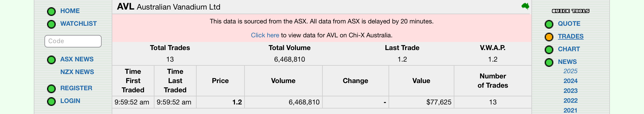The width and height of the screenshot is (644, 114).
Task: Open the HOME link in the sidebar
Action: [70, 11]
